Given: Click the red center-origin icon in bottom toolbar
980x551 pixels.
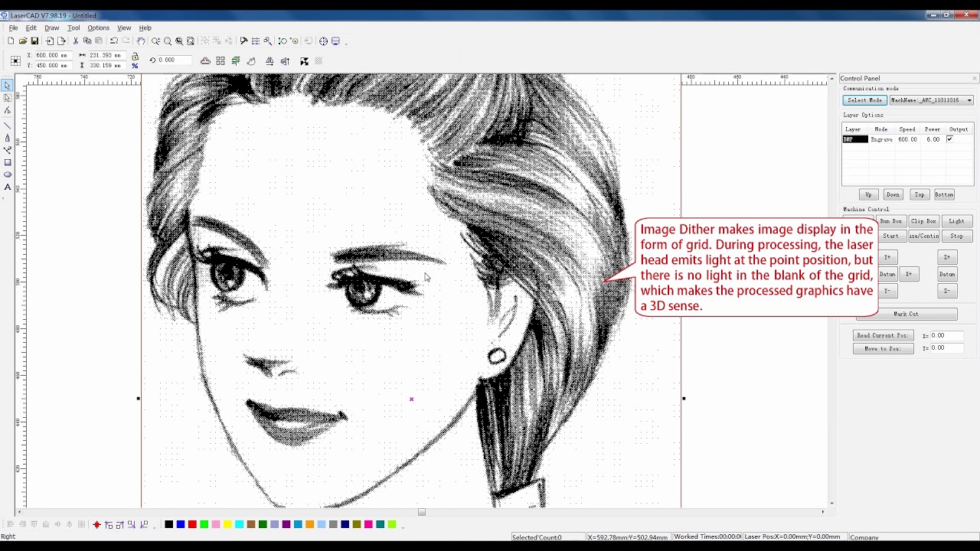Looking at the screenshot, I should click(x=96, y=524).
